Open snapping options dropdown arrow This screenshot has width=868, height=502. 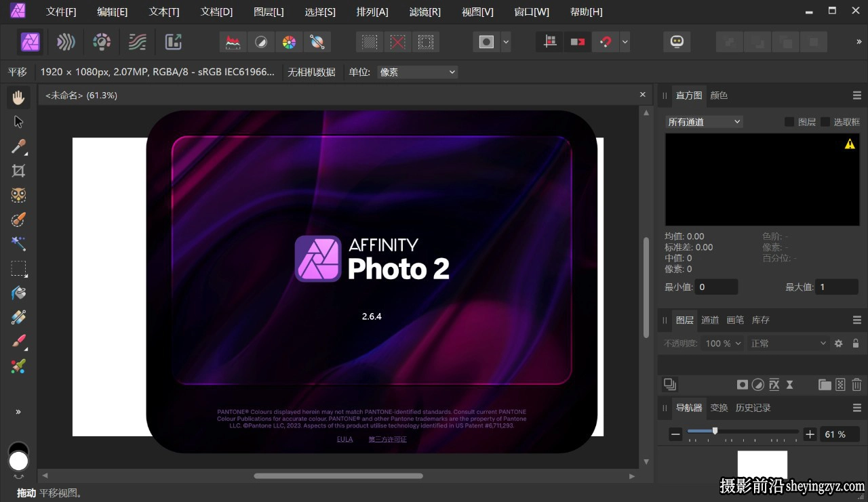click(x=625, y=42)
